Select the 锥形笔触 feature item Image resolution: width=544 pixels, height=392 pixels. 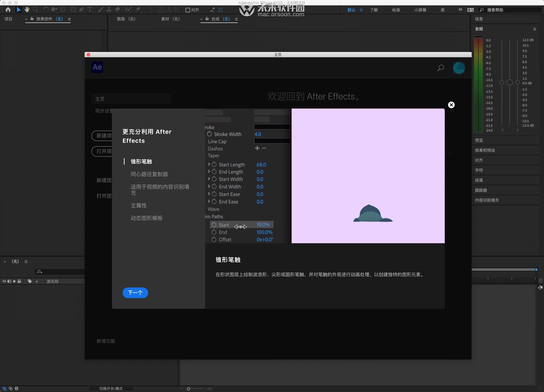click(x=141, y=161)
